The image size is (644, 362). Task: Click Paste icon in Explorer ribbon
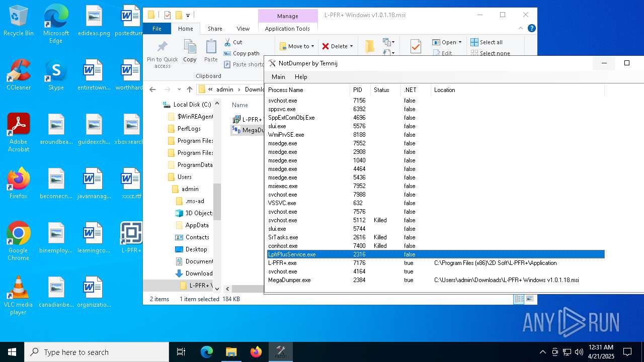pyautogui.click(x=211, y=51)
